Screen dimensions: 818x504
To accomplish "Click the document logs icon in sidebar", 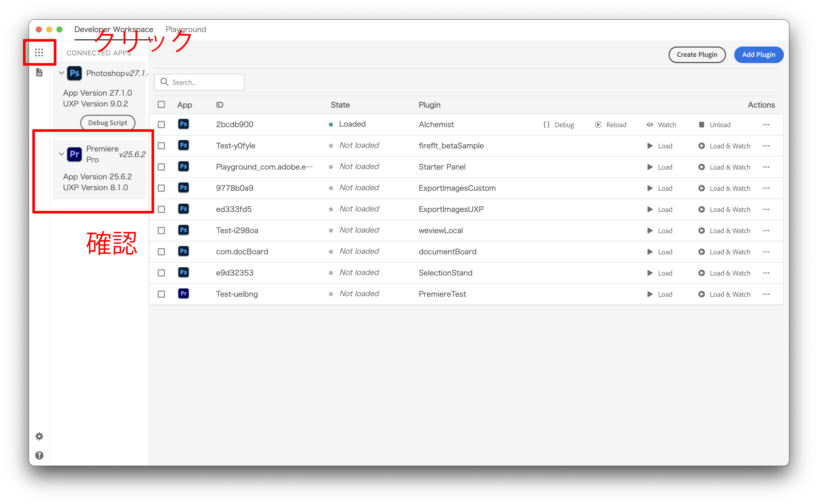I will [x=39, y=72].
